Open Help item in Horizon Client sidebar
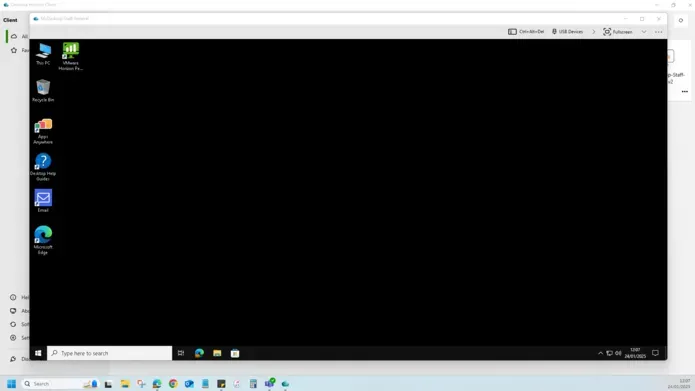The width and height of the screenshot is (695, 391). [19, 297]
